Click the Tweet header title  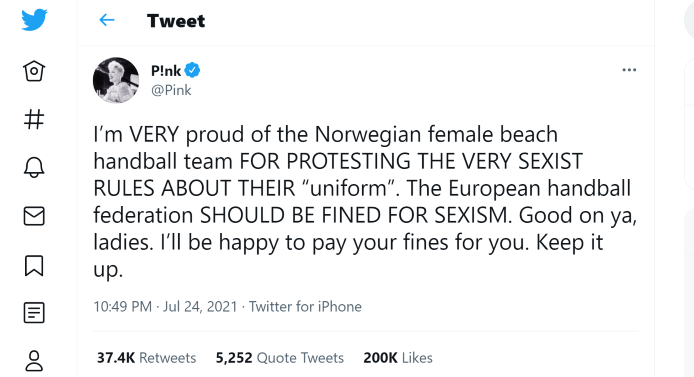176,21
